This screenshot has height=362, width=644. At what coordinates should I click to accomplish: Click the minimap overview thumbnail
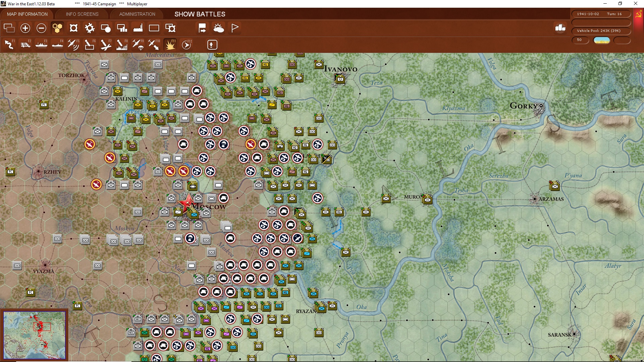[x=35, y=335]
